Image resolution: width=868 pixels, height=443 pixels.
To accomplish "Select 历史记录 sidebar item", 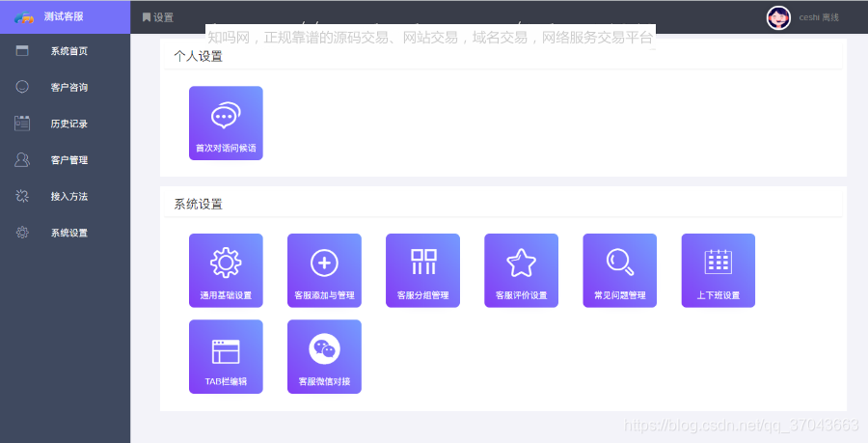I will (65, 124).
